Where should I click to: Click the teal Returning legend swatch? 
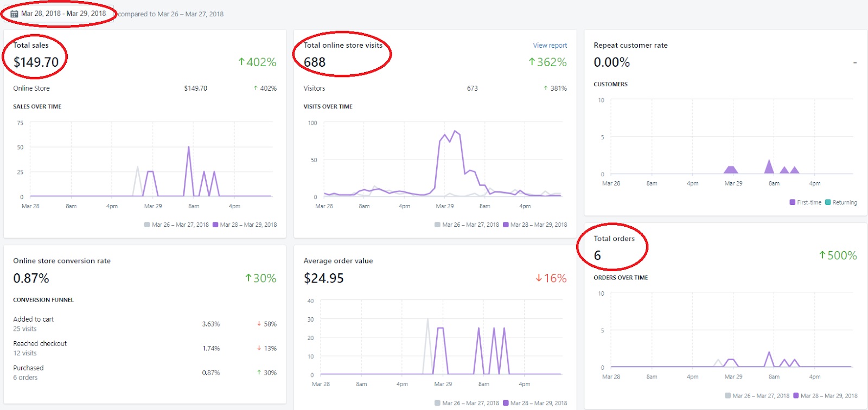pyautogui.click(x=828, y=202)
